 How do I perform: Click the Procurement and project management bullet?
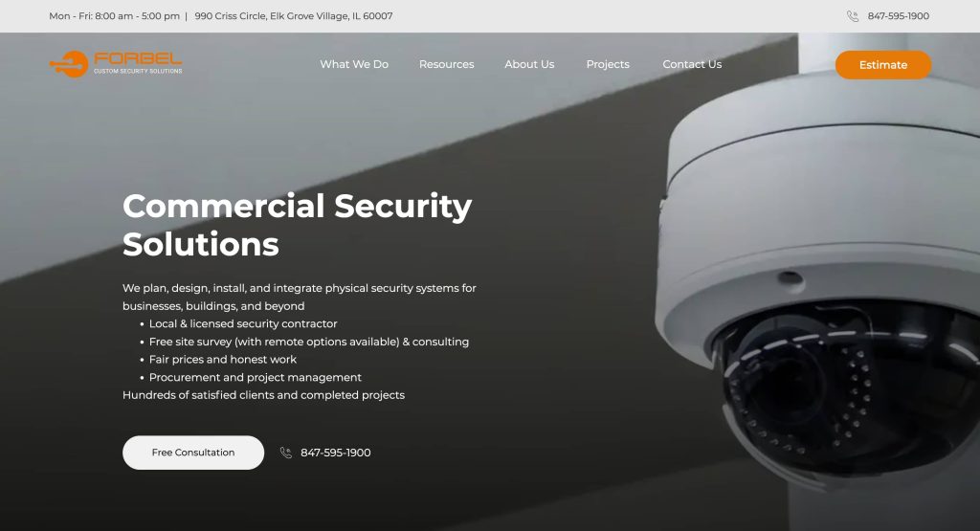coord(255,377)
